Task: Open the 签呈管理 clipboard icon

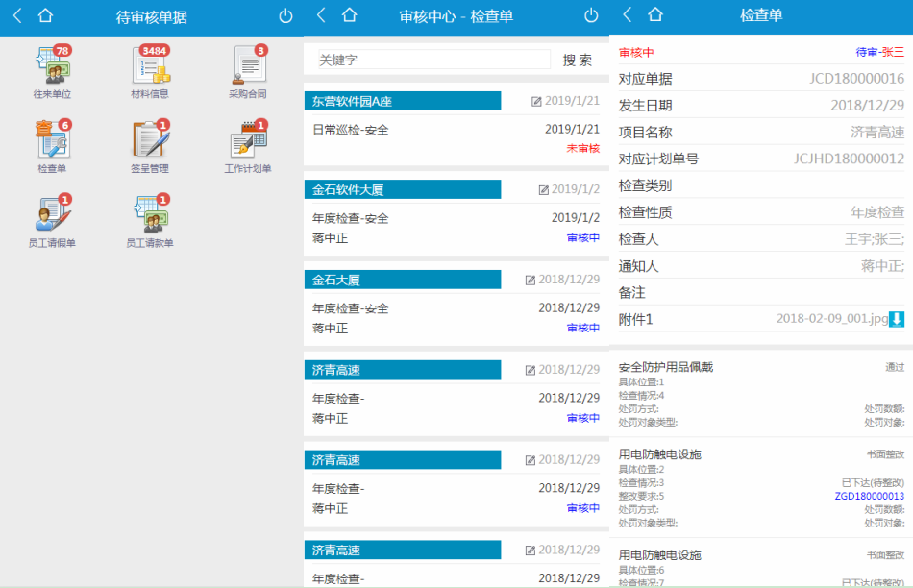Action: tap(149, 141)
